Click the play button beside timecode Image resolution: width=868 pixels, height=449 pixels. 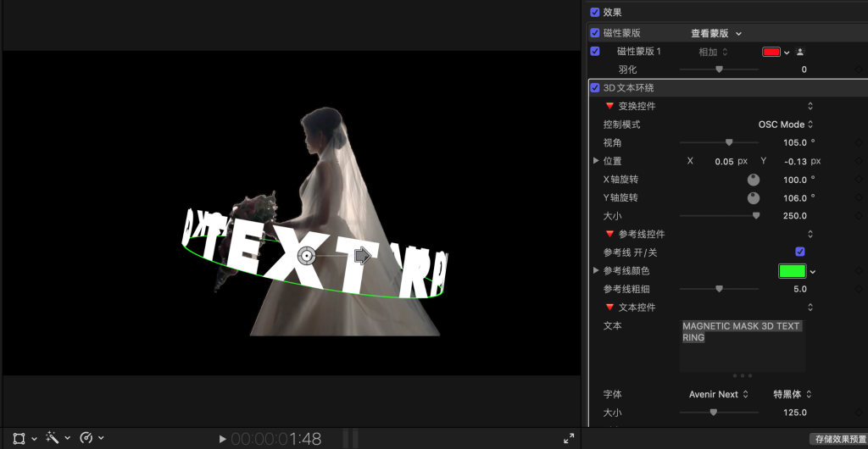click(222, 439)
